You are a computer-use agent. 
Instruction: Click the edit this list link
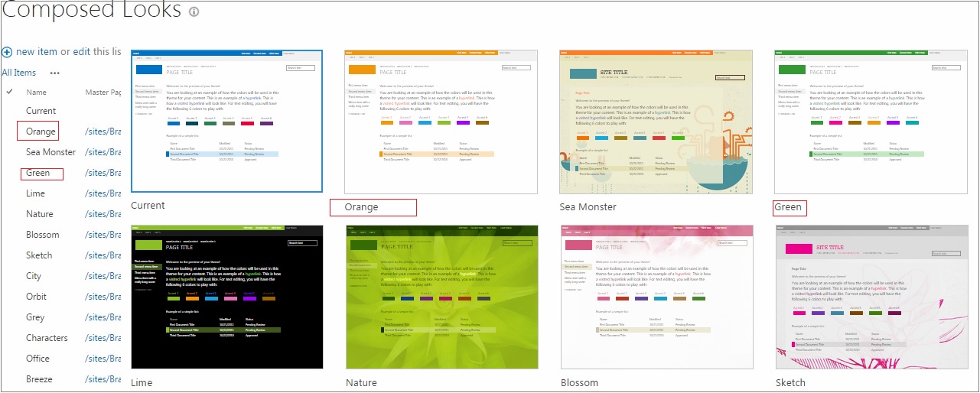[82, 51]
